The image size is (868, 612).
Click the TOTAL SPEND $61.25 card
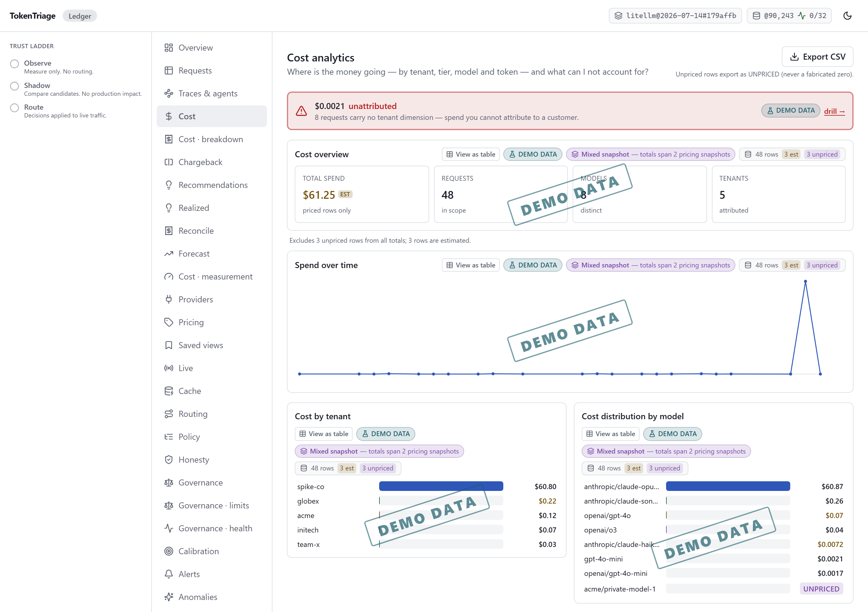point(362,194)
